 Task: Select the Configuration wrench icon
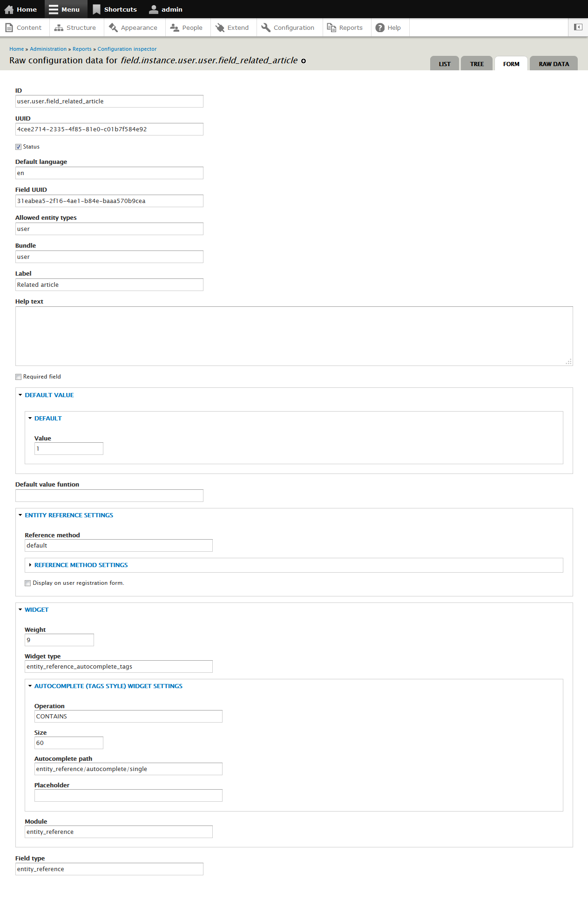266,27
